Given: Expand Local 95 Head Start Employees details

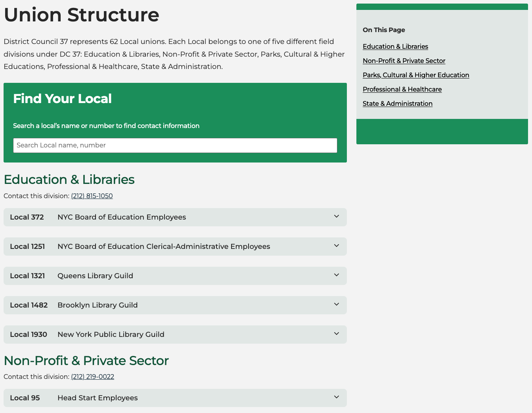Looking at the screenshot, I should 336,397.
